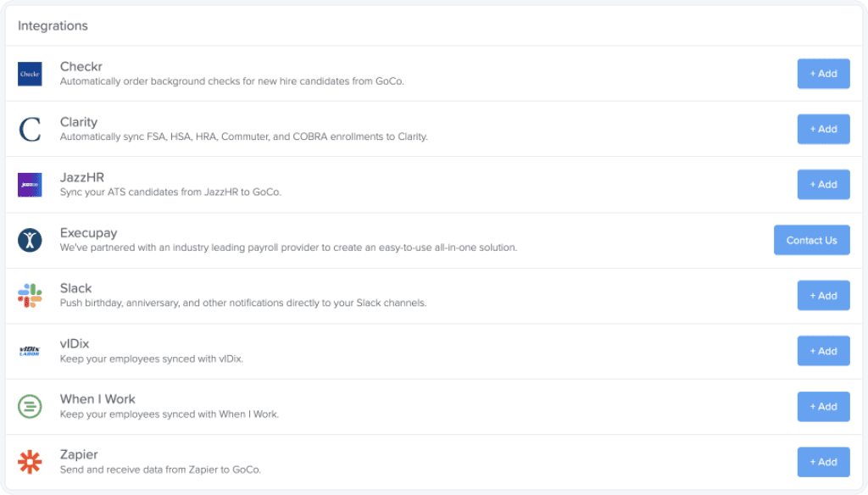Add the Checkr integration

click(823, 74)
